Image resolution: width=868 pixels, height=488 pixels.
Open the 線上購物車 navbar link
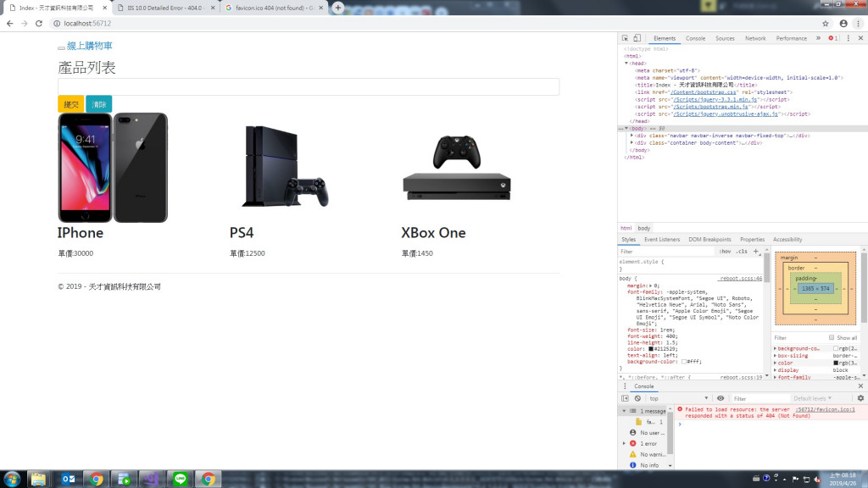coord(90,46)
